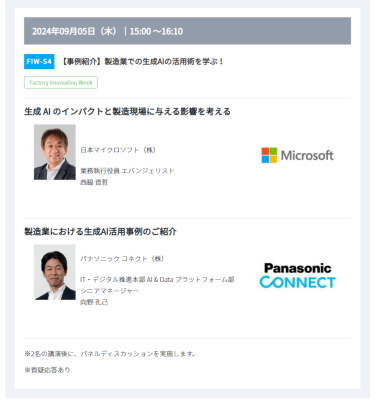
Task: Click the company name 日本マイクロソフト（株）
Action: (x=118, y=150)
